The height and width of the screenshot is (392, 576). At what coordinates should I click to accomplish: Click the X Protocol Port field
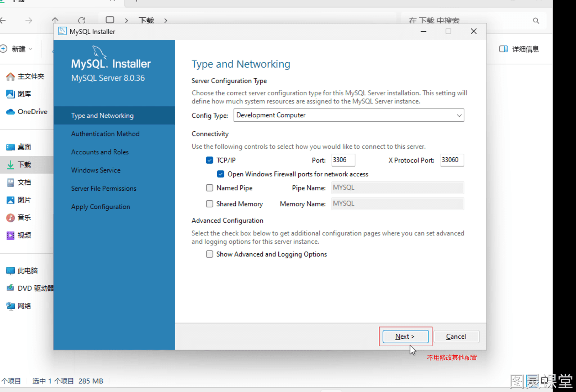tap(452, 160)
